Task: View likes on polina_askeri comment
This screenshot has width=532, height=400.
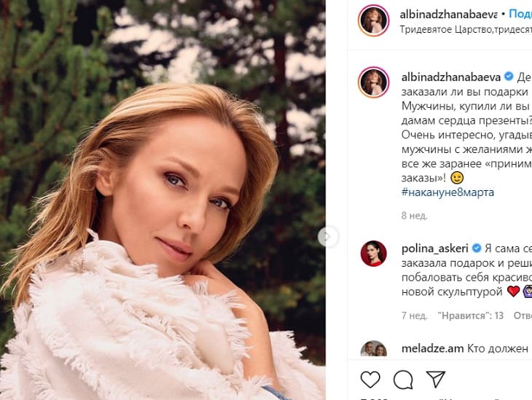Action: point(470,315)
